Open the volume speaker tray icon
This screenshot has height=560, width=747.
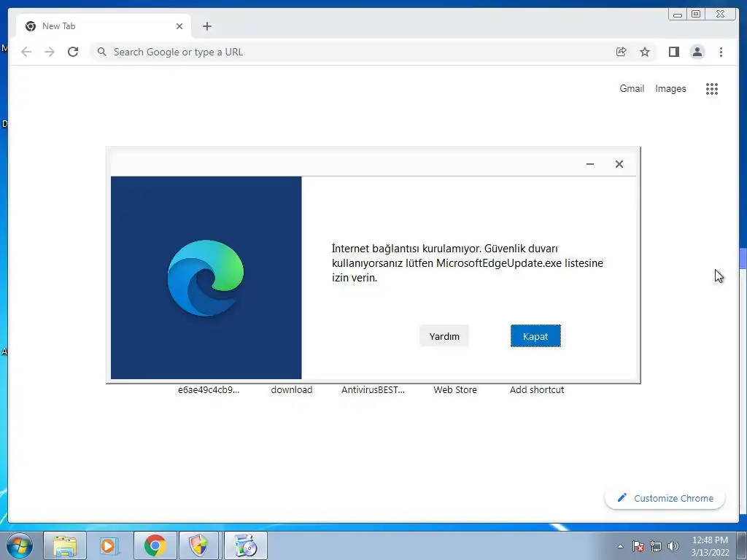coord(673,546)
